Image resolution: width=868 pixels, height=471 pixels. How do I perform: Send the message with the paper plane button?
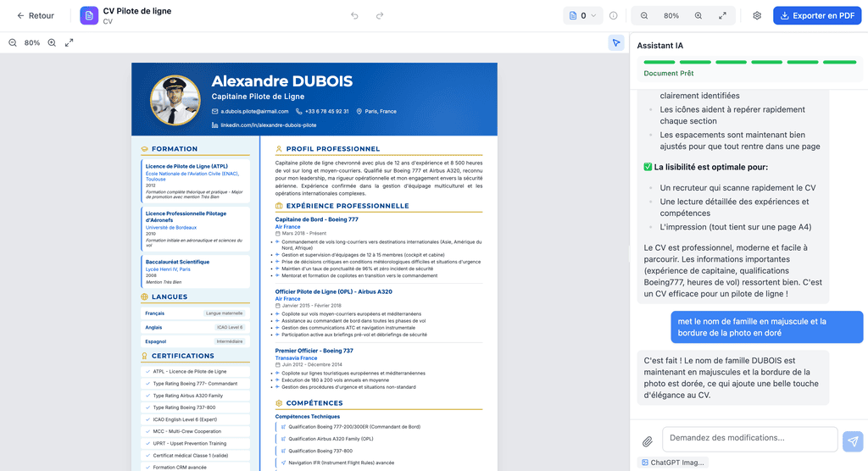point(853,441)
